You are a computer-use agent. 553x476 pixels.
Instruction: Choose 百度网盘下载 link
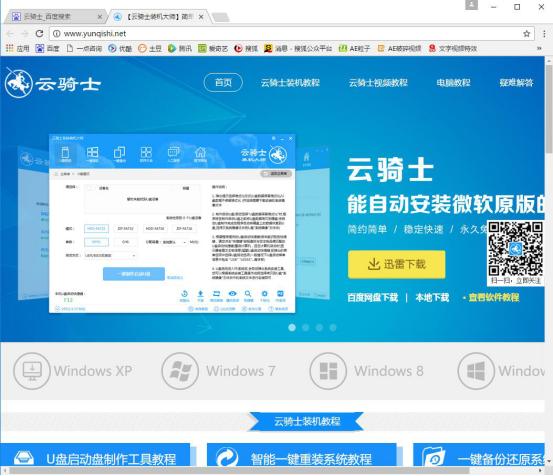(x=373, y=298)
